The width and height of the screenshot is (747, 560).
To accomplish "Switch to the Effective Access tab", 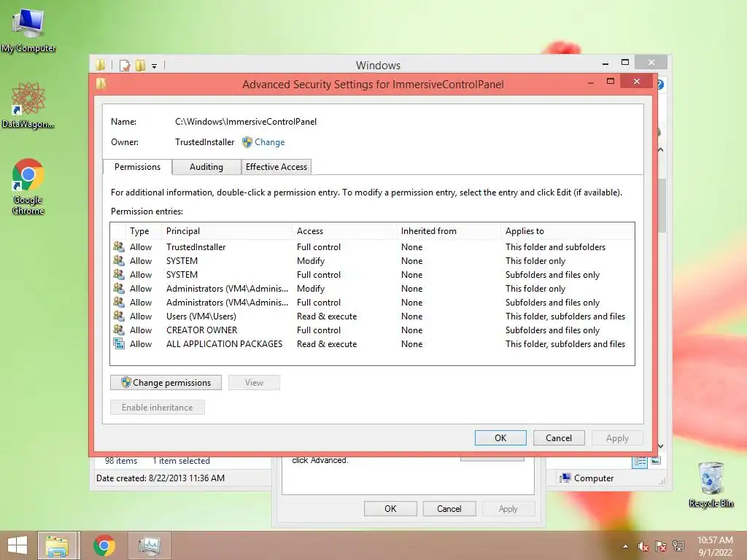I will click(x=276, y=167).
